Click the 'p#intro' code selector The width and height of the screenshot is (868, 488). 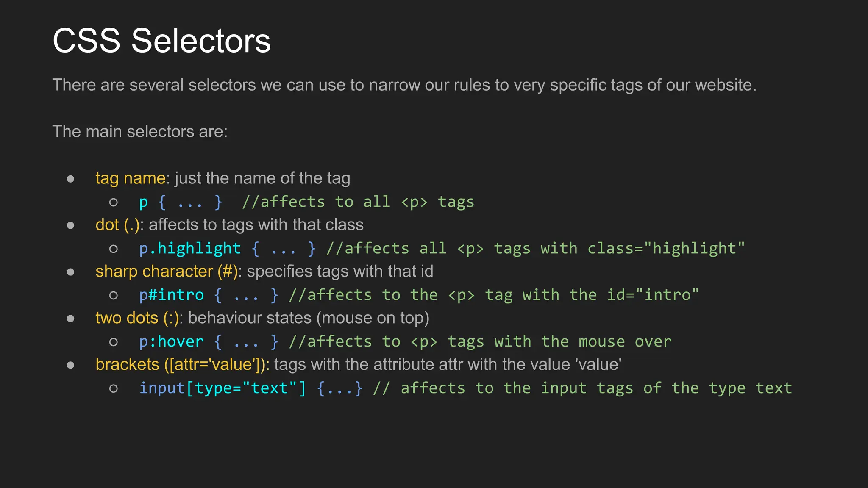(x=171, y=295)
